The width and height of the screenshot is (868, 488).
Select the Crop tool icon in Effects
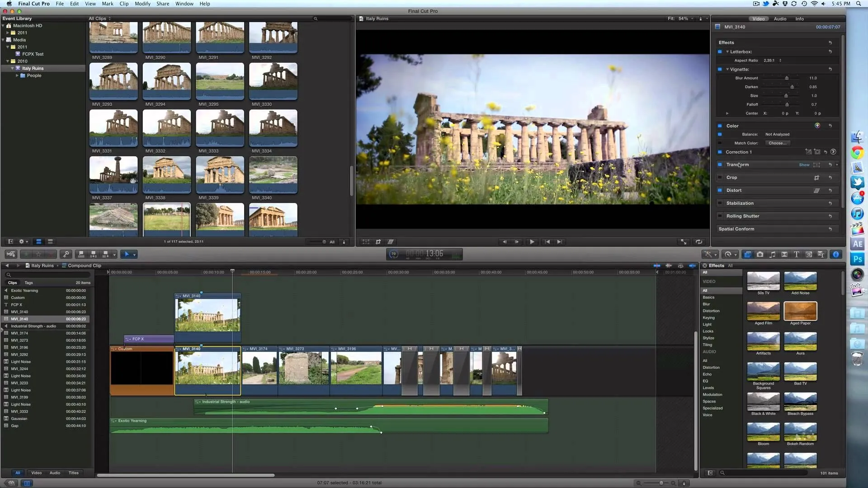point(817,177)
